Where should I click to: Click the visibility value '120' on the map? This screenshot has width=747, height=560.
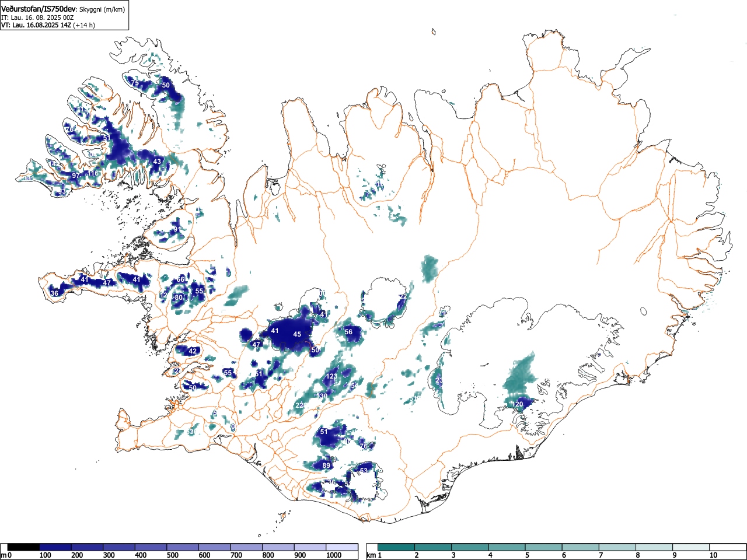pos(518,404)
